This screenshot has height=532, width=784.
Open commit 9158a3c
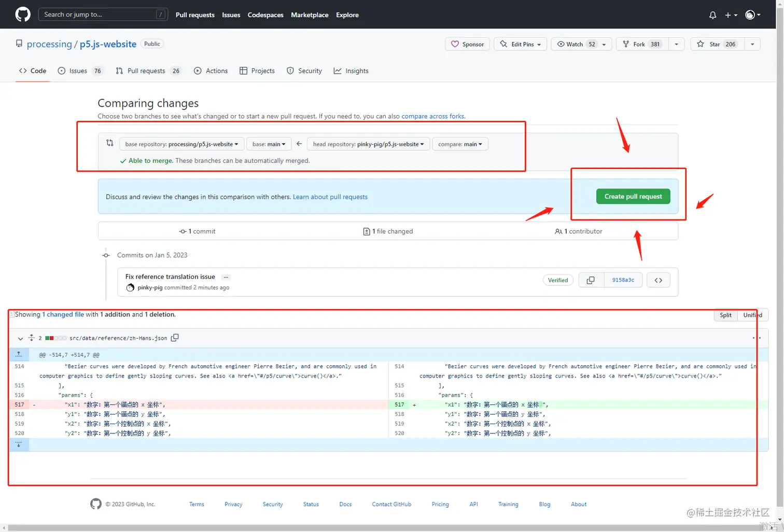point(623,280)
